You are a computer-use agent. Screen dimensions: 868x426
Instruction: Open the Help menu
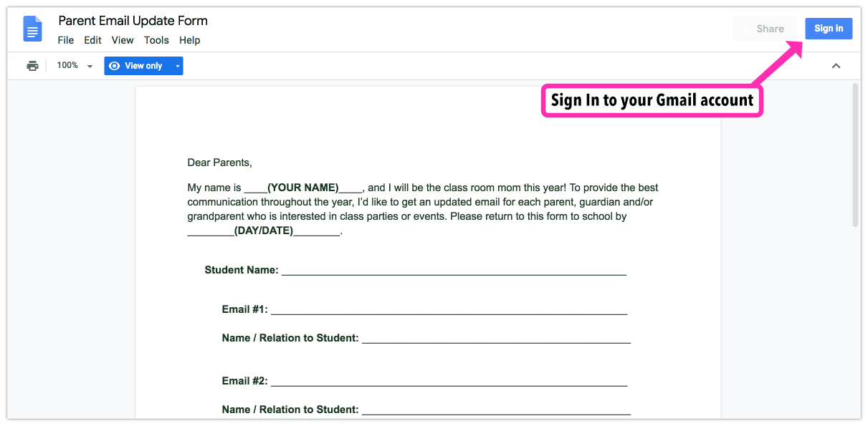click(x=190, y=40)
